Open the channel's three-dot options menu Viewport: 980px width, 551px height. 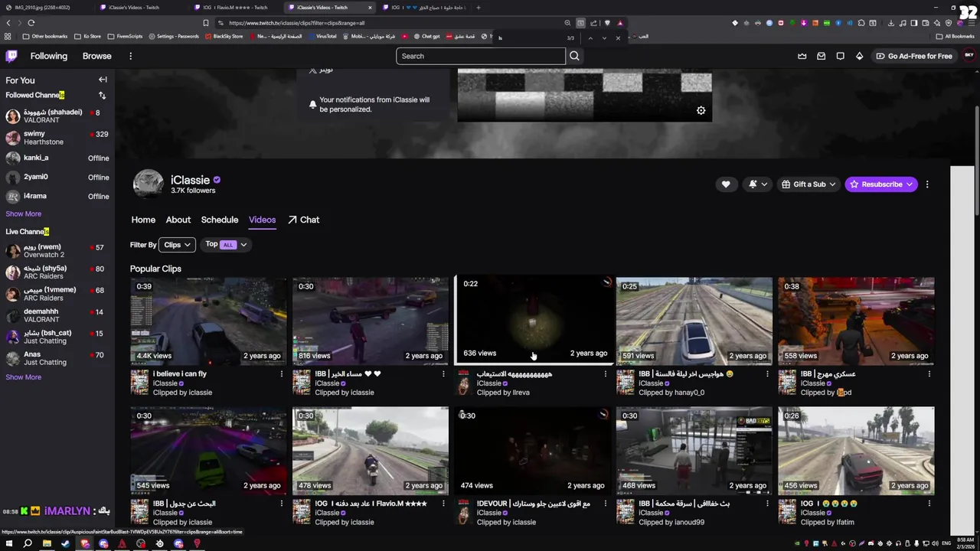(x=927, y=184)
